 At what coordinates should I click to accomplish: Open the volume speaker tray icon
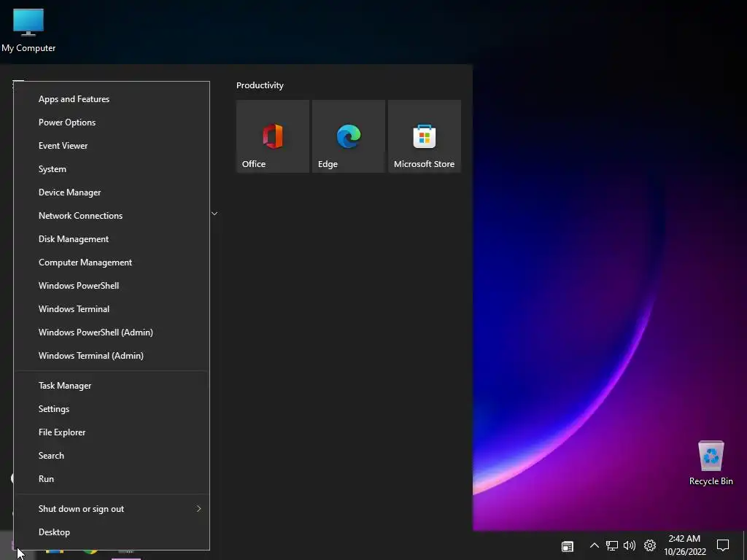630,545
